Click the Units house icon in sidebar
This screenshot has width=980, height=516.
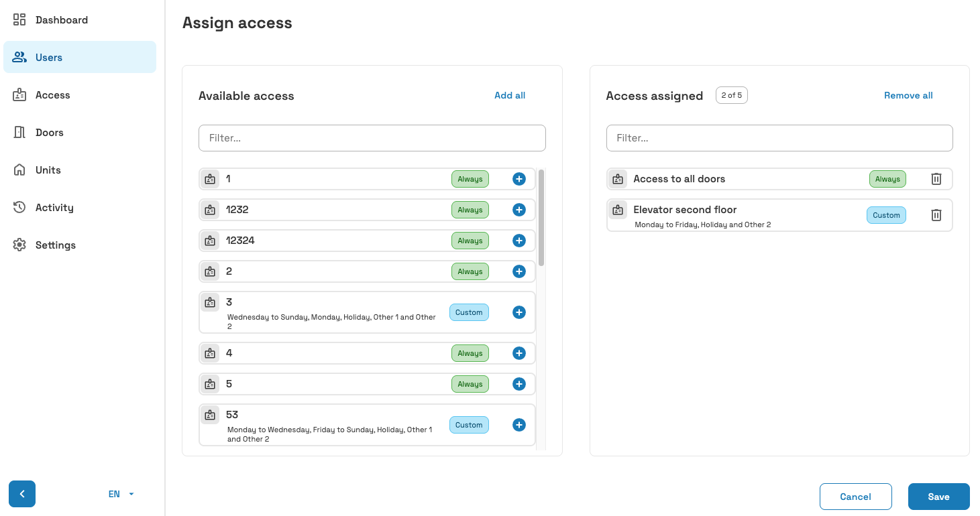(19, 170)
